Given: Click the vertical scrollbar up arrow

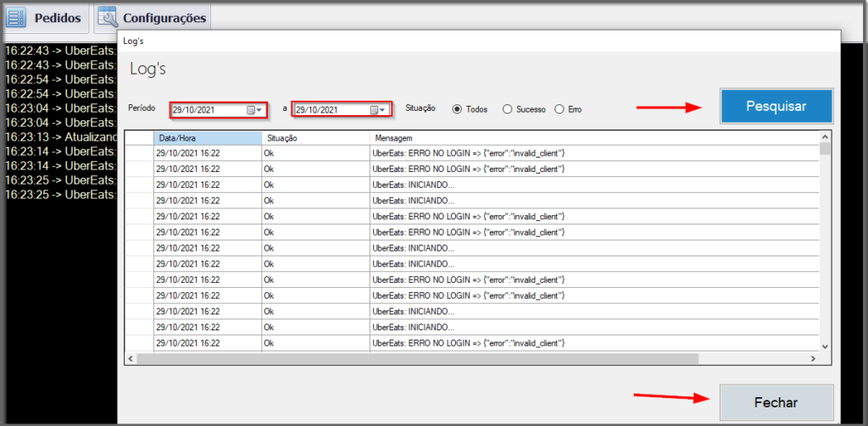Looking at the screenshot, I should coord(826,137).
